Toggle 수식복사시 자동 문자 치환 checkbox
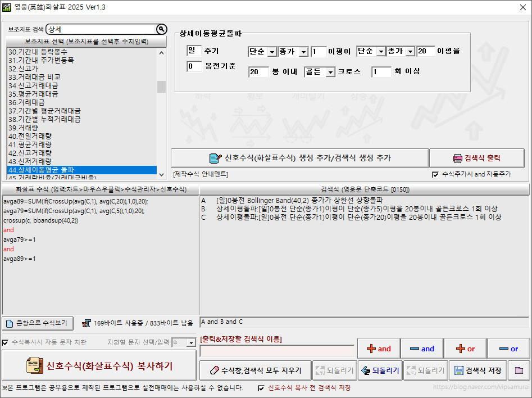The width and height of the screenshot is (532, 398). 6,342
